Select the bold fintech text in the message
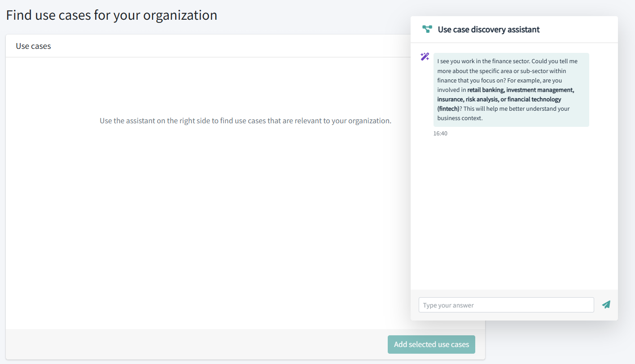This screenshot has width=635, height=364. point(448,108)
